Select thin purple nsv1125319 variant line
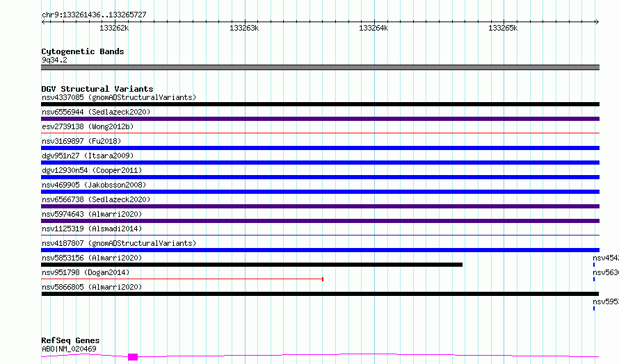Image resolution: width=619 pixels, height=364 pixels. coord(320,235)
